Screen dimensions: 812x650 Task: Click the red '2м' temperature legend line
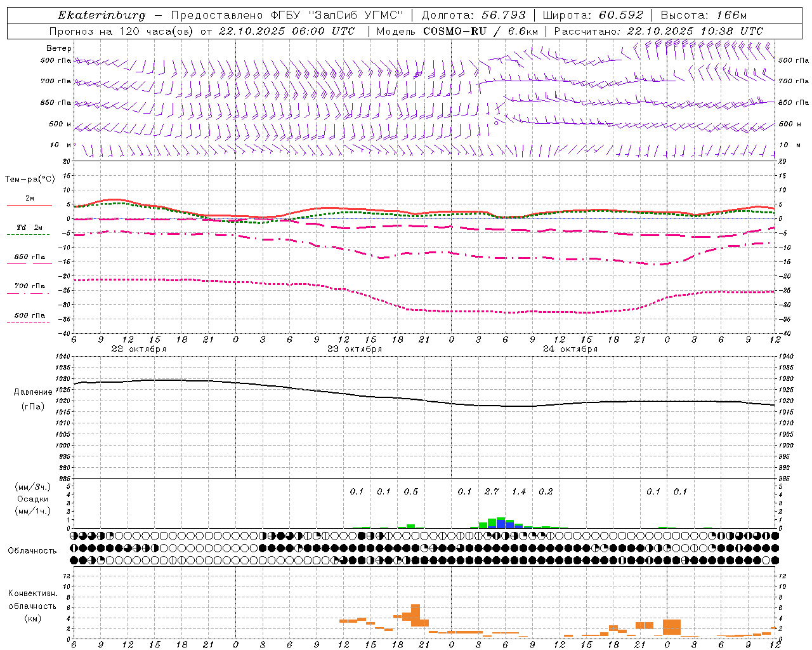point(29,205)
